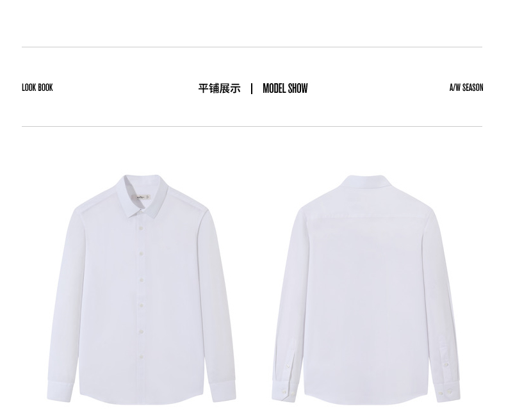Click the right sleeve cuff of front shirt
Image resolution: width=506 pixels, height=420 pixels.
coord(222,391)
